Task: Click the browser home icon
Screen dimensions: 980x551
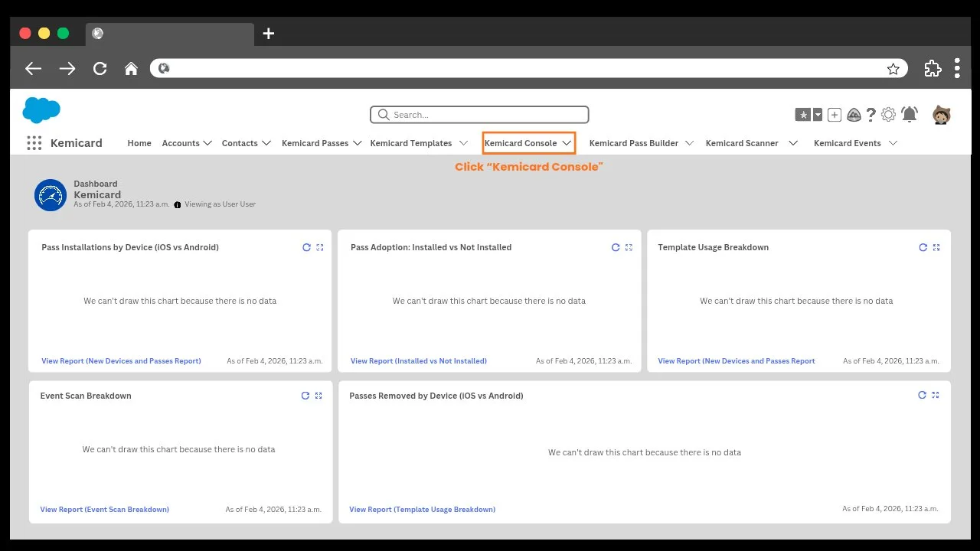Action: (x=131, y=69)
